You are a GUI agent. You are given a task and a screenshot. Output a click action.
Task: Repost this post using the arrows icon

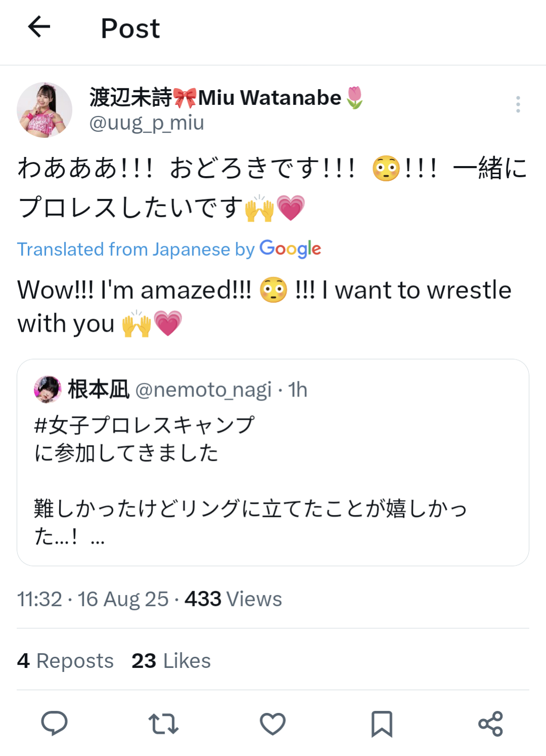pyautogui.click(x=163, y=724)
